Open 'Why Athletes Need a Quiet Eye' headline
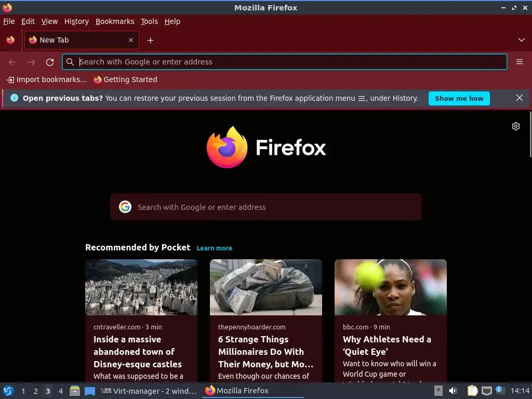Viewport: 532px width, 399px height. click(387, 345)
